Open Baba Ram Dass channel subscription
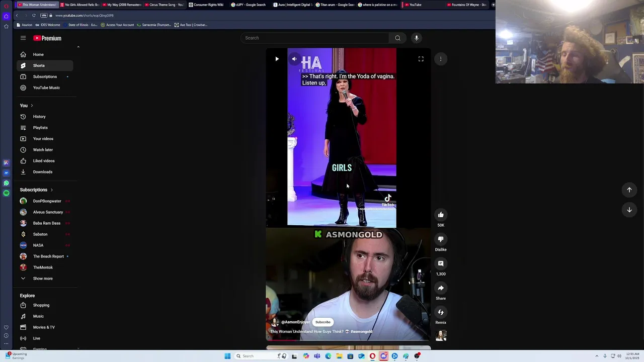The height and width of the screenshot is (362, 644). tap(45, 223)
